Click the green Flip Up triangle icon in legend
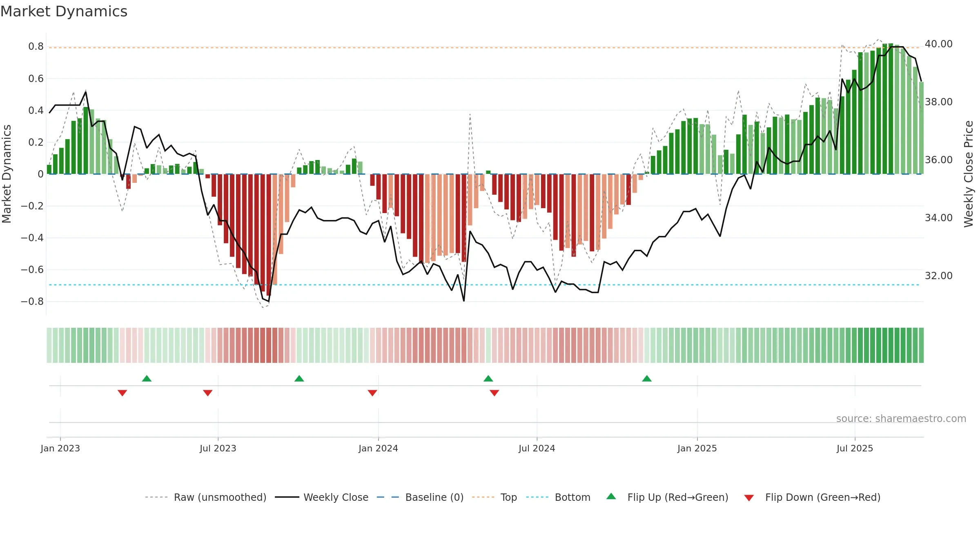Image resolution: width=980 pixels, height=551 pixels. click(x=611, y=496)
